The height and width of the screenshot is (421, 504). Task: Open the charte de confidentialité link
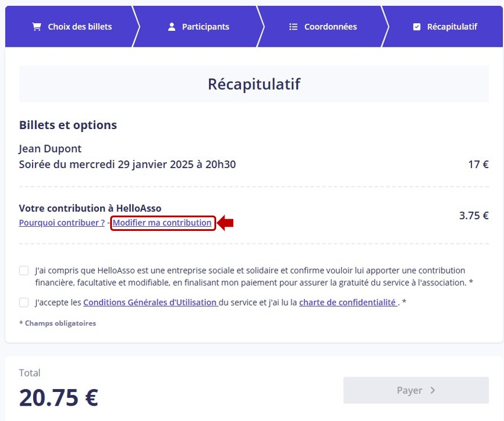coord(348,303)
